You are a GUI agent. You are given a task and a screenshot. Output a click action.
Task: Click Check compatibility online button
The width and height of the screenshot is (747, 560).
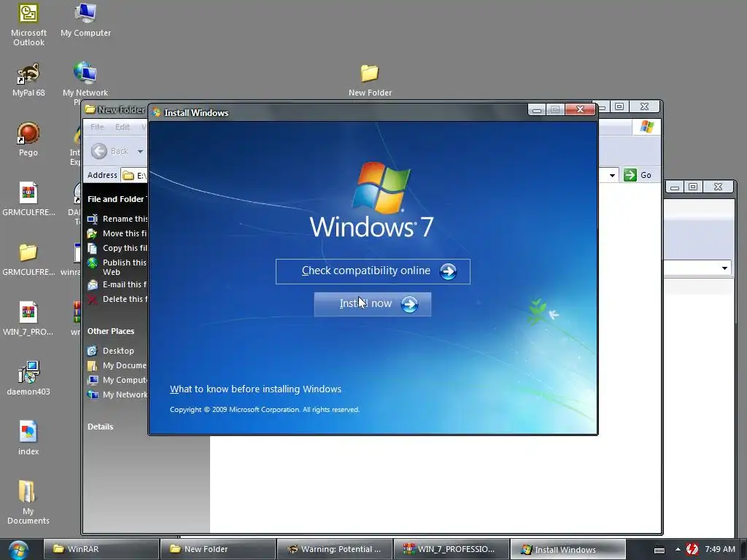coord(373,271)
